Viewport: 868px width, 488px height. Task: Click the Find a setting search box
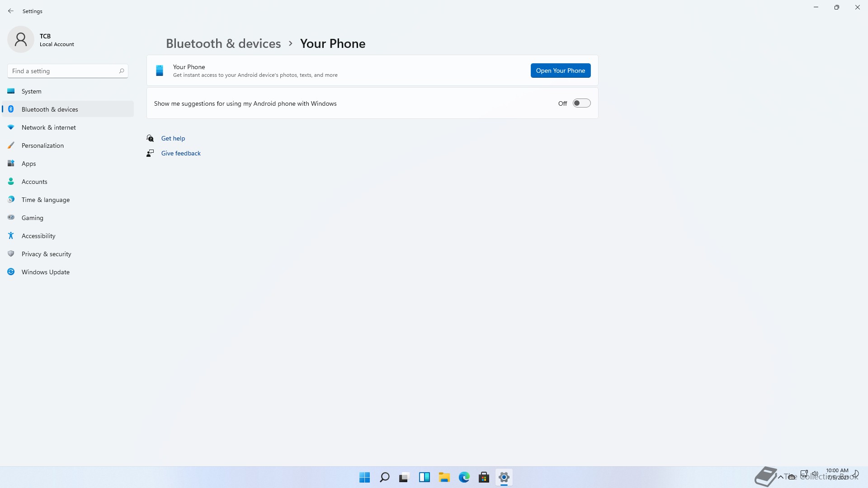(x=68, y=71)
